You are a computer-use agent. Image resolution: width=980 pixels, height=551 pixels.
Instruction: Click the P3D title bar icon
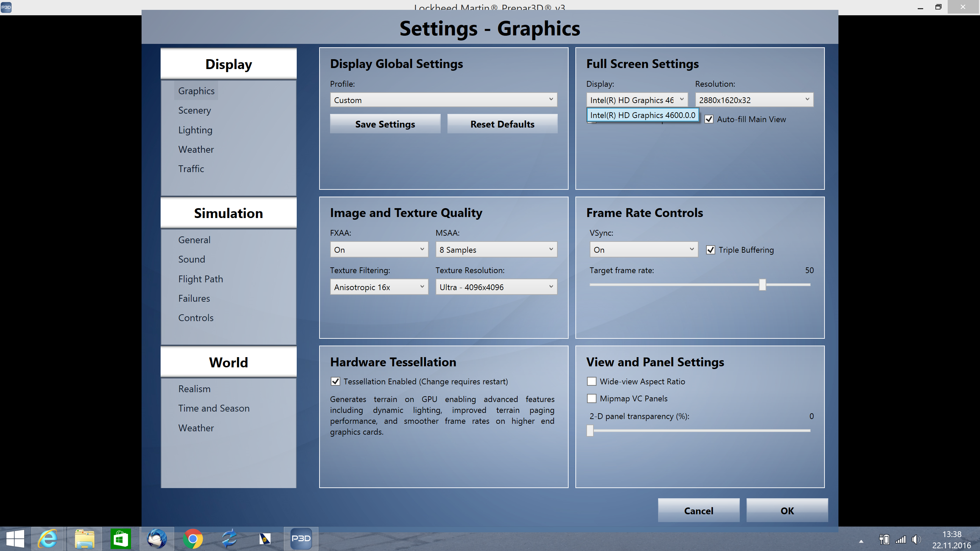(x=6, y=7)
